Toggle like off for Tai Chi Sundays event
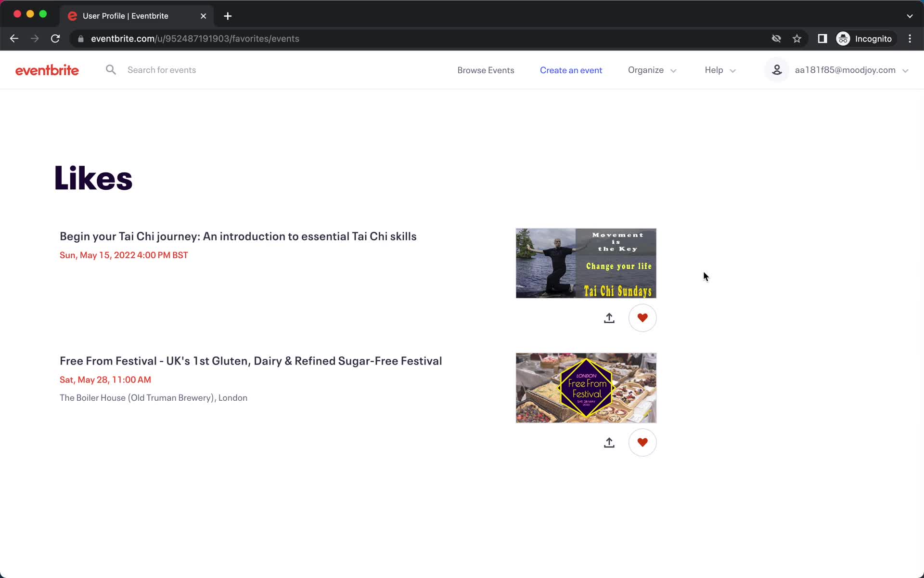 coord(642,317)
